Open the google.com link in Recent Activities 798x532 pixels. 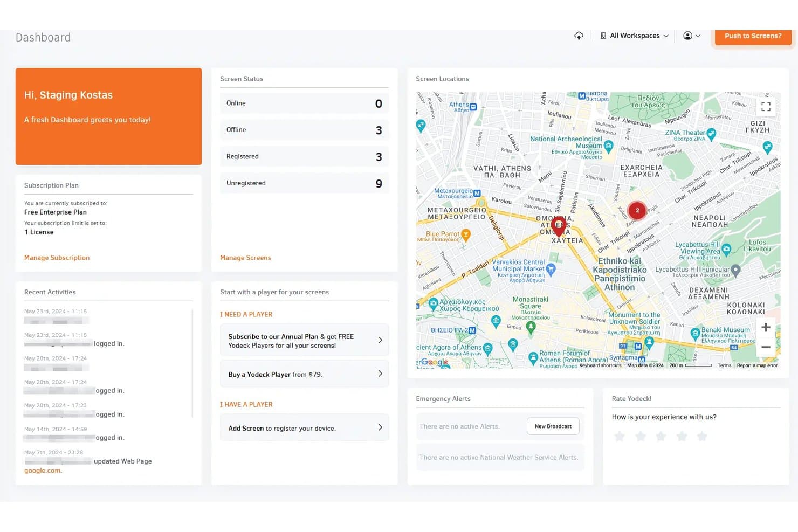tap(43, 471)
